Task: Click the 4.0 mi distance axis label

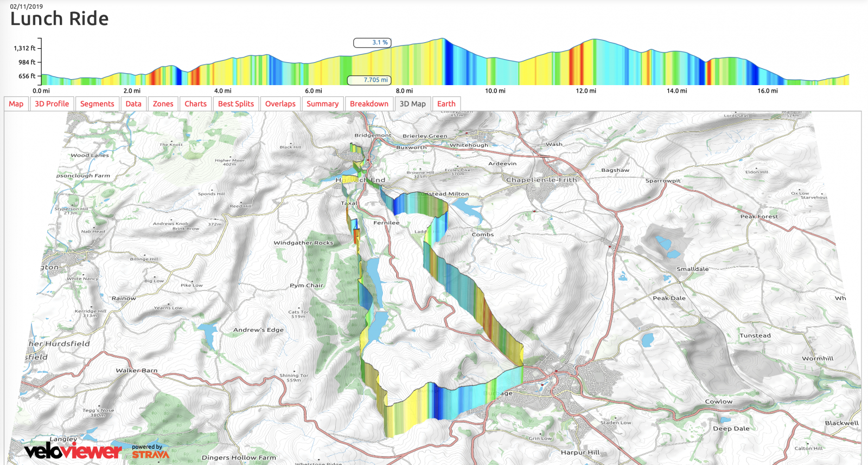Action: pyautogui.click(x=223, y=91)
